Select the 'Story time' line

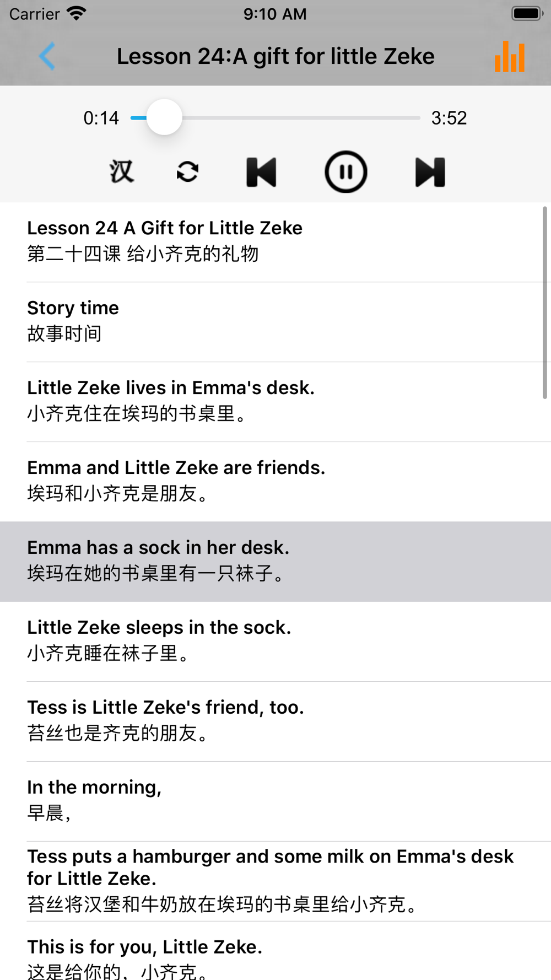275,322
